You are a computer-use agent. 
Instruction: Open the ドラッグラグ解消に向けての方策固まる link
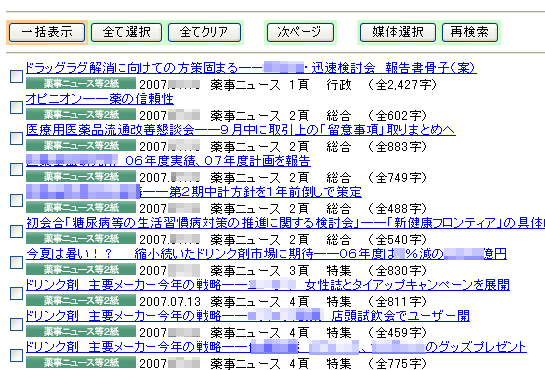251,68
